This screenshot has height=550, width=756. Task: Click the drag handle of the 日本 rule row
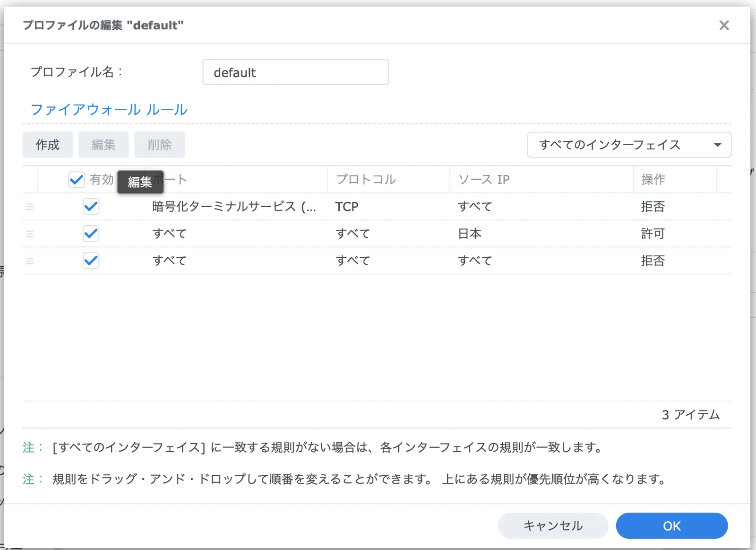(30, 234)
